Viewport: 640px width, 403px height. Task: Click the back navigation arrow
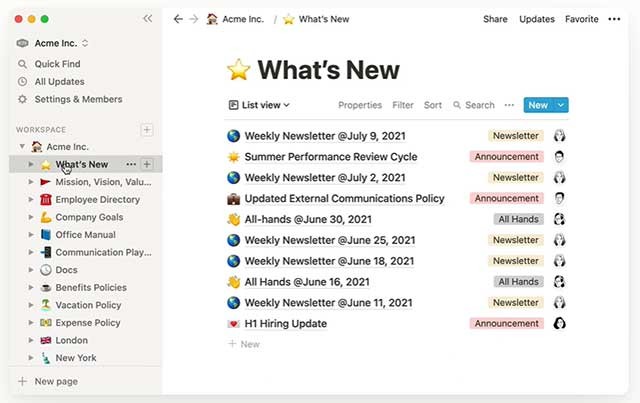click(178, 19)
